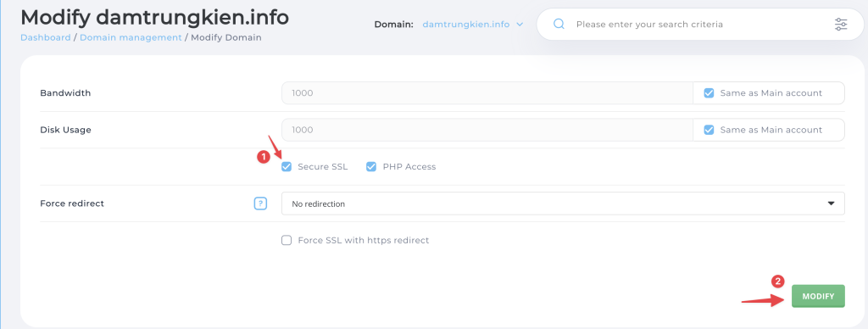
Task: Go to the Dashboard breadcrumb link
Action: 46,37
